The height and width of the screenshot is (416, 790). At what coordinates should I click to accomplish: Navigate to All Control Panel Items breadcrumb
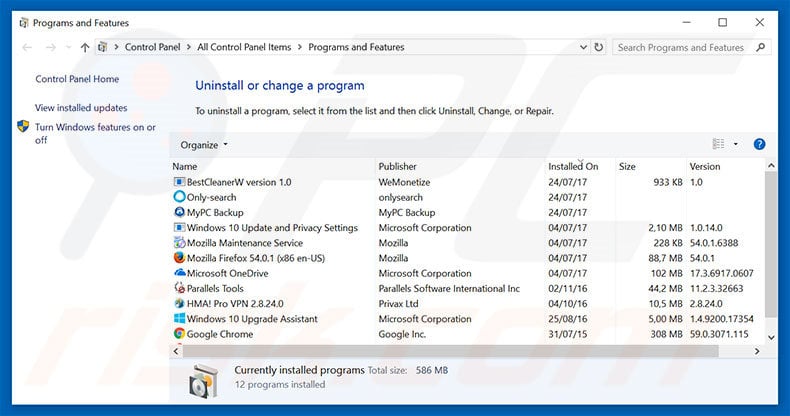pos(244,47)
